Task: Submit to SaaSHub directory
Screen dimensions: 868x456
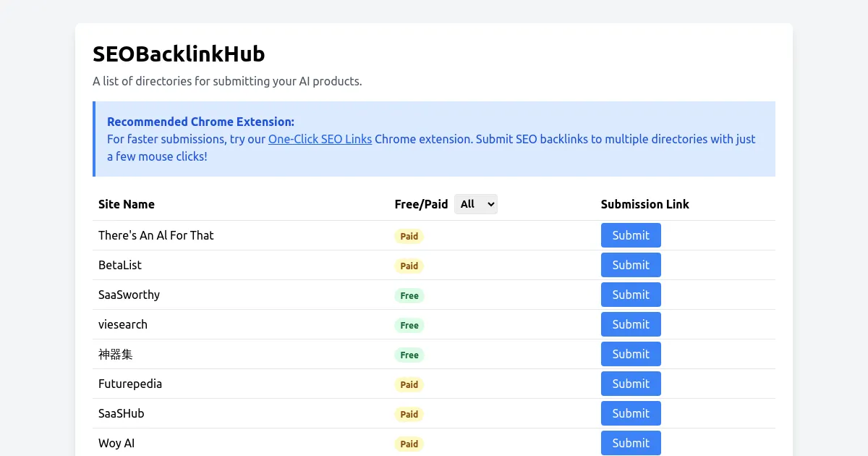Action: pyautogui.click(x=630, y=413)
